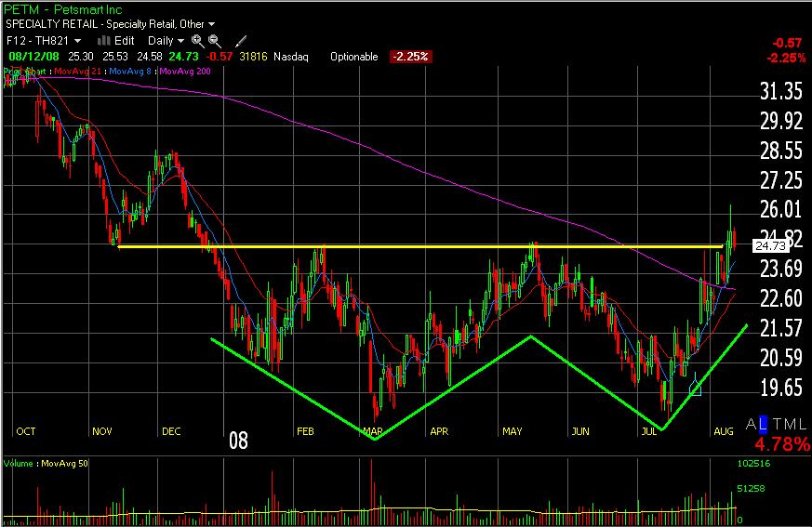
Task: Select the A arithmetic scale letter
Action: pyautogui.click(x=752, y=424)
